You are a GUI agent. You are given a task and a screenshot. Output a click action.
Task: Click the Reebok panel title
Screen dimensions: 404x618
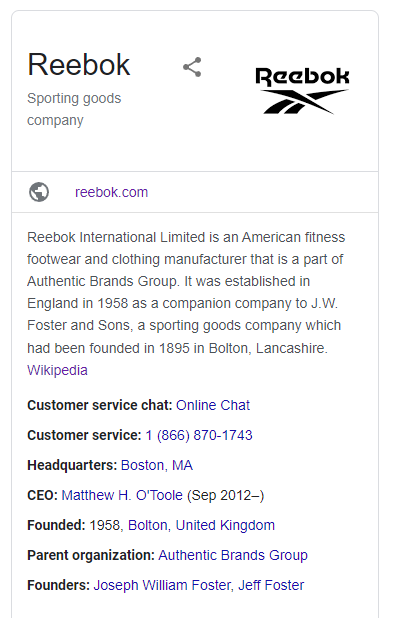(x=78, y=65)
